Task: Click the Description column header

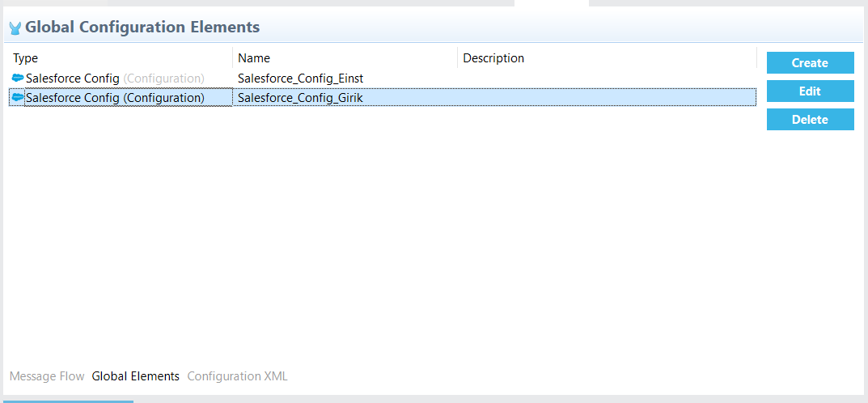Action: 607,58
